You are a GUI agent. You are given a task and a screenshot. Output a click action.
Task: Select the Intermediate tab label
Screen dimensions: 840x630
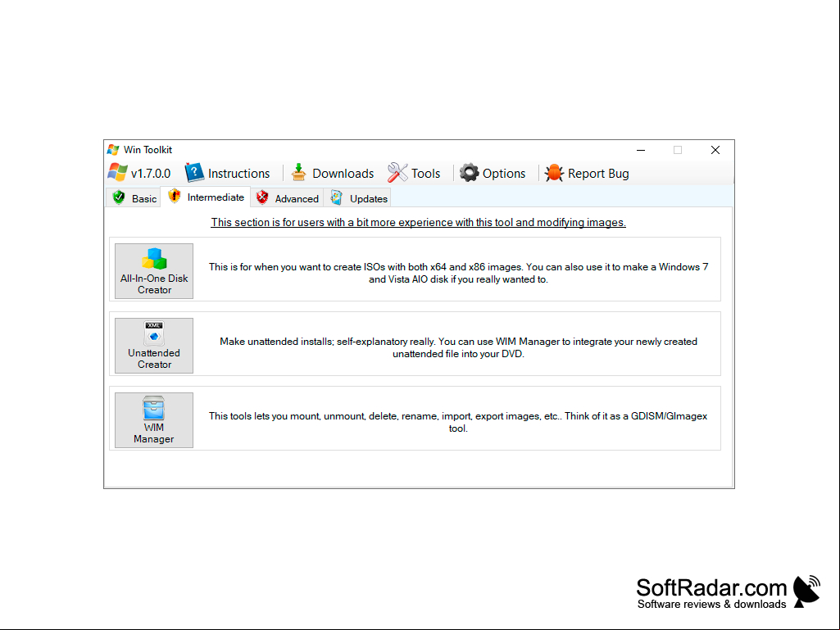point(216,197)
